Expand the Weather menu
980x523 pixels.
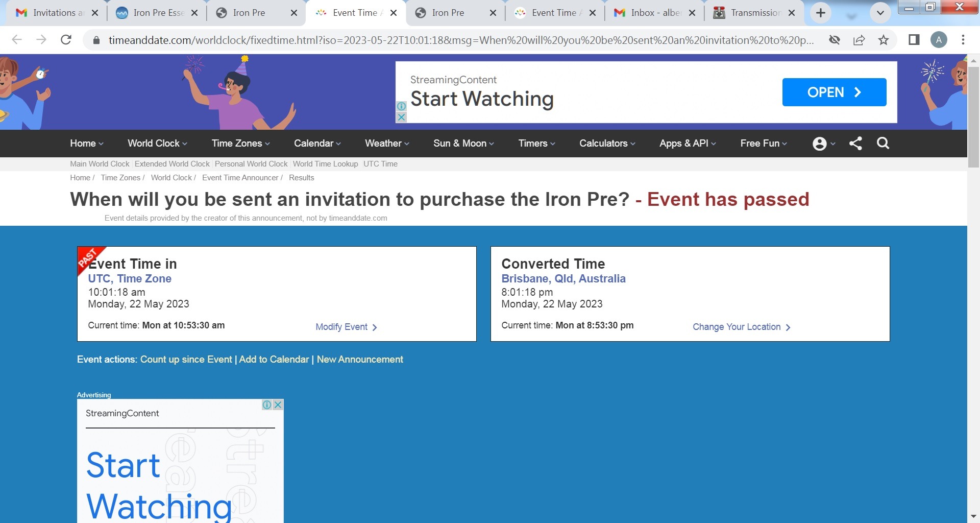(387, 144)
